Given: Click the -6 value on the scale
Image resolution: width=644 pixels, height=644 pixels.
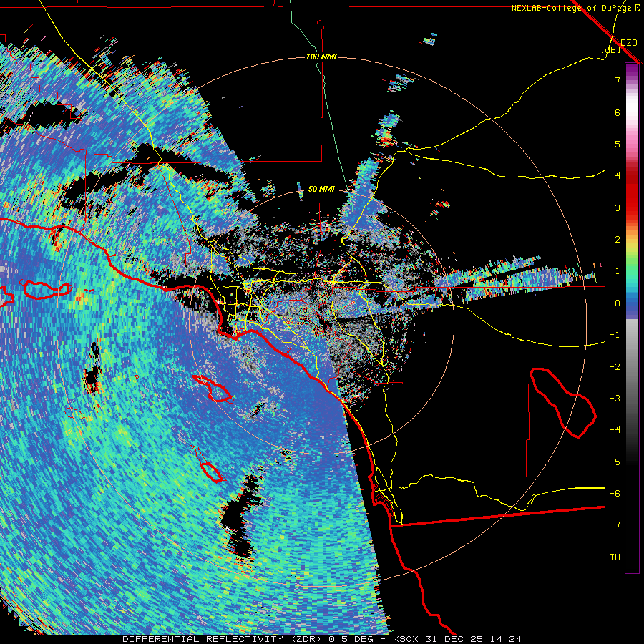Looking at the screenshot, I should (x=615, y=494).
